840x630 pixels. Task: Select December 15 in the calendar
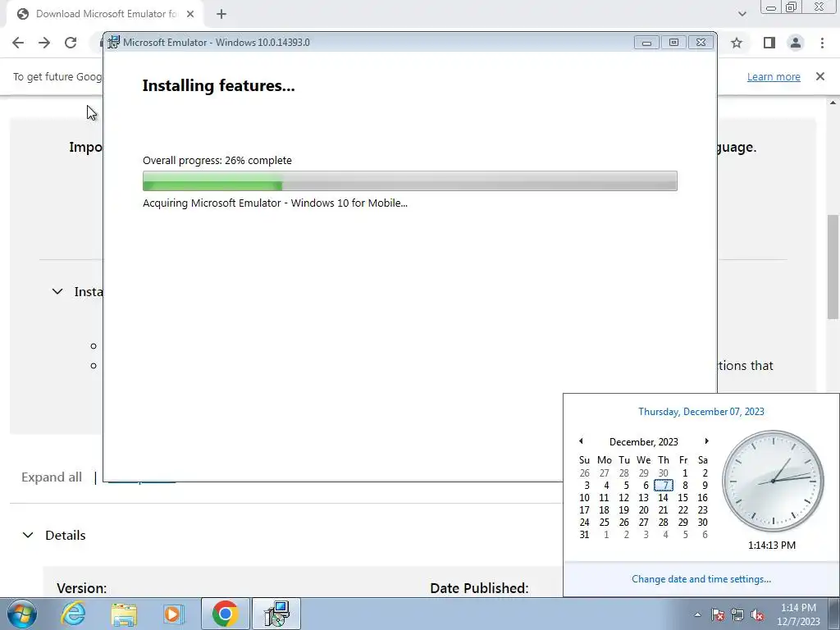click(683, 498)
